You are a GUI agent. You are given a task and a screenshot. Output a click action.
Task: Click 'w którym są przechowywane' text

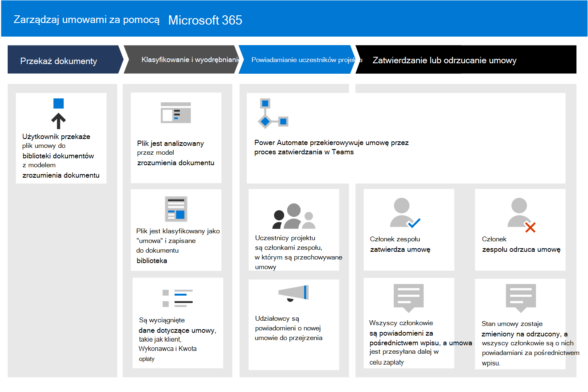click(298, 257)
